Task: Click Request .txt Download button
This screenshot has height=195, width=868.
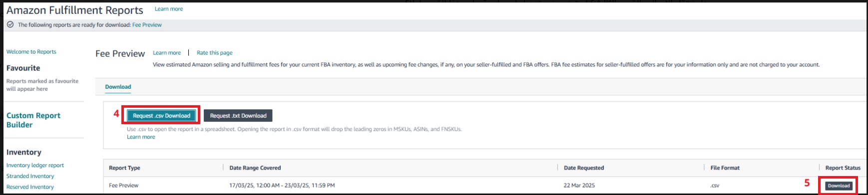Action: 238,116
